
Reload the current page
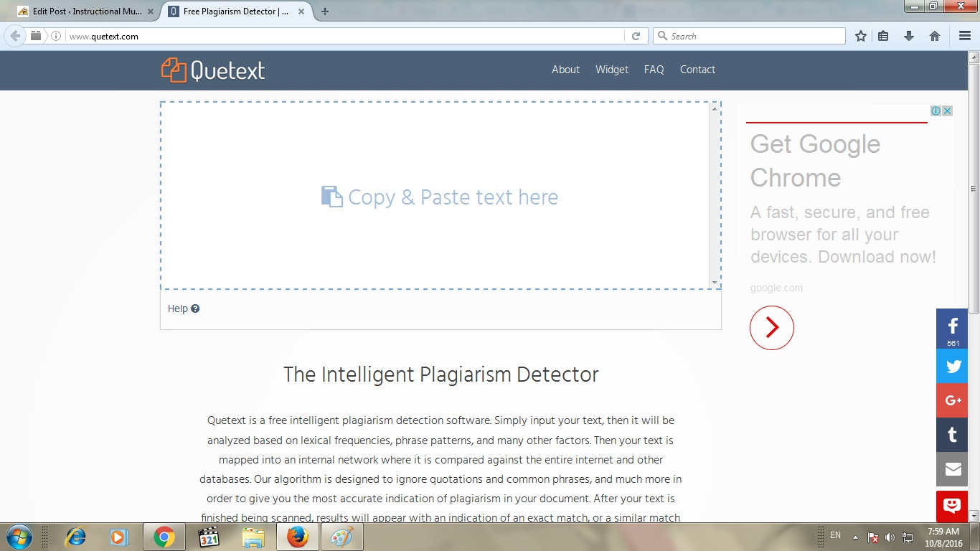(636, 36)
